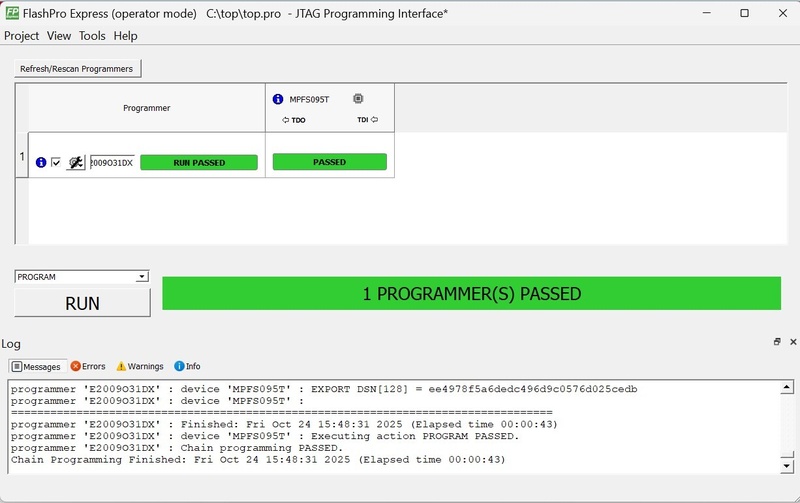
Task: Switch to the Messages log tab
Action: point(36,366)
